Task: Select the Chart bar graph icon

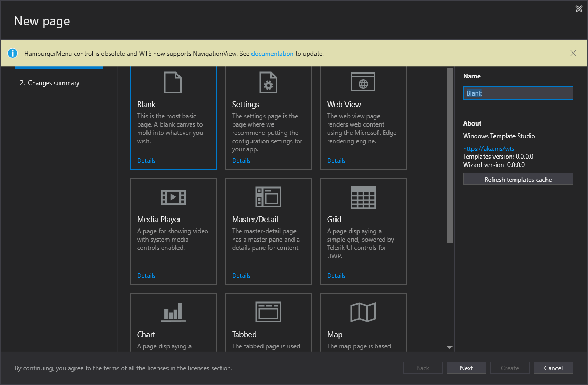Action: click(x=173, y=312)
